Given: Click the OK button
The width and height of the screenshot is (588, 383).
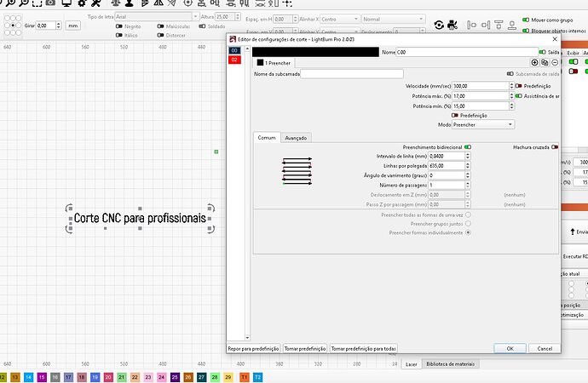Looking at the screenshot, I should [509, 348].
